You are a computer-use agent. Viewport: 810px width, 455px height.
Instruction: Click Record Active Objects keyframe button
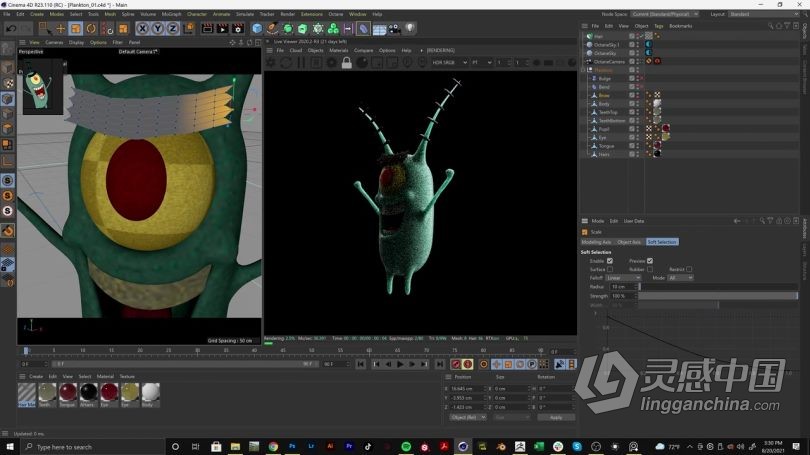click(x=455, y=365)
